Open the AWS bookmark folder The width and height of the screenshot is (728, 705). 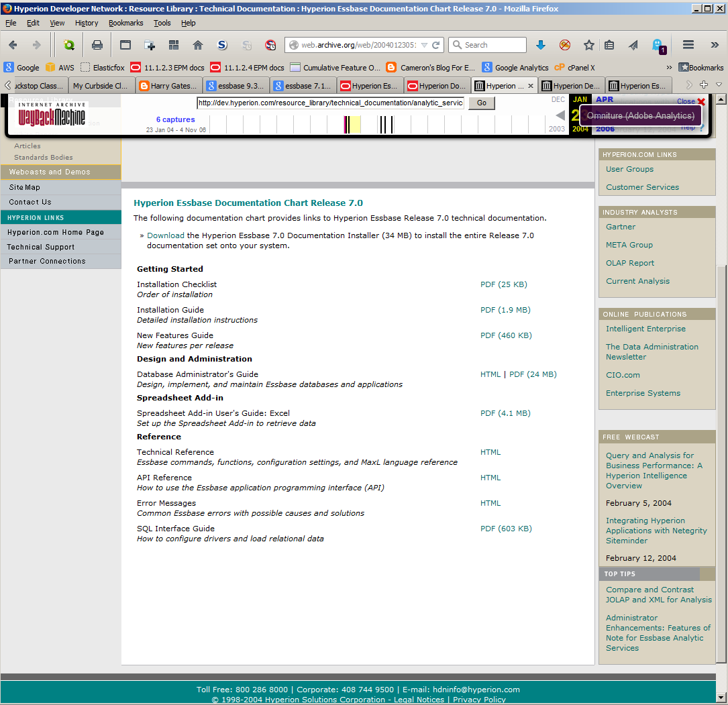click(x=60, y=67)
